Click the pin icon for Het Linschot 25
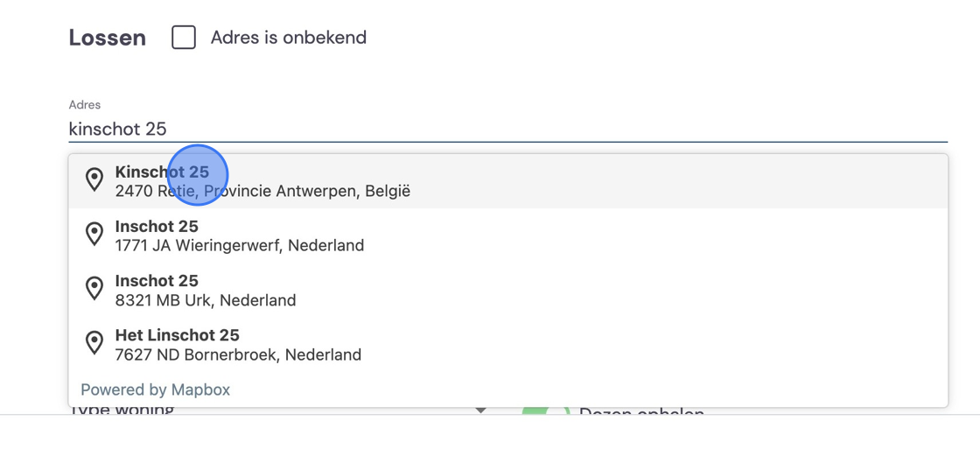Viewport: 980px width, 449px height. (94, 343)
